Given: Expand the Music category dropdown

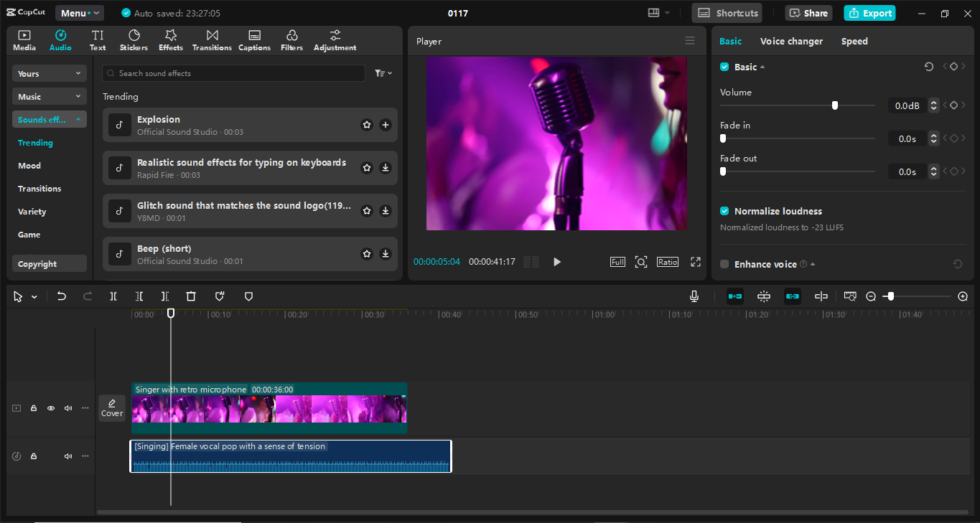Looking at the screenshot, I should tap(50, 97).
